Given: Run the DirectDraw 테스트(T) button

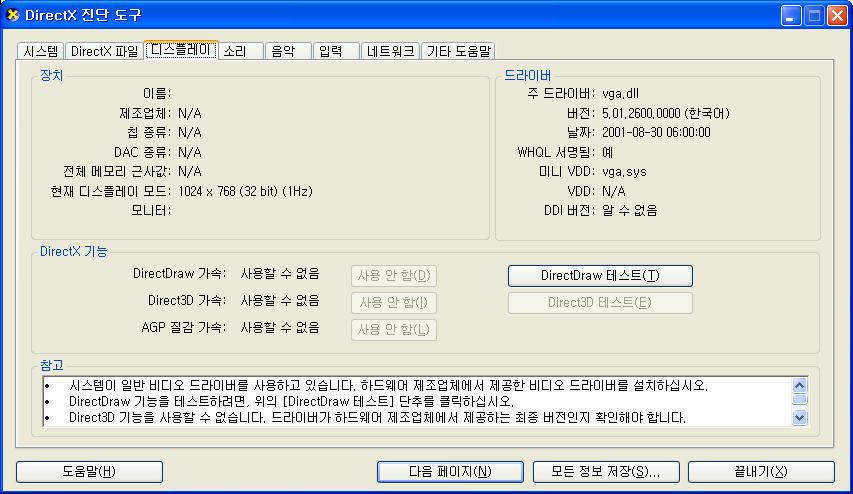Looking at the screenshot, I should (x=600, y=276).
